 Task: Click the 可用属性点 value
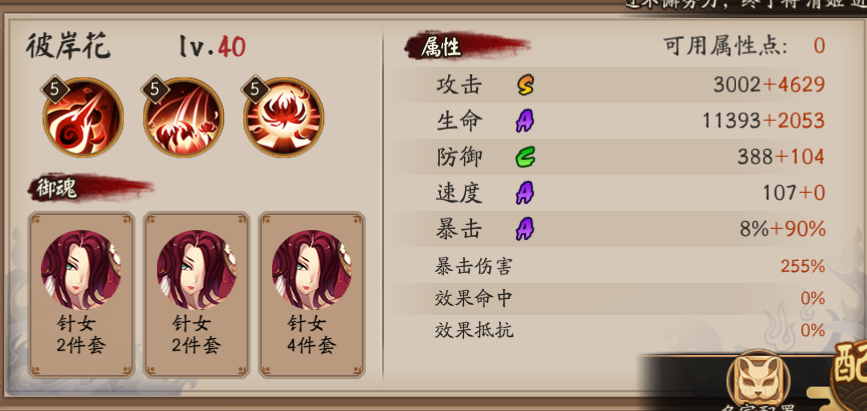[x=819, y=46]
